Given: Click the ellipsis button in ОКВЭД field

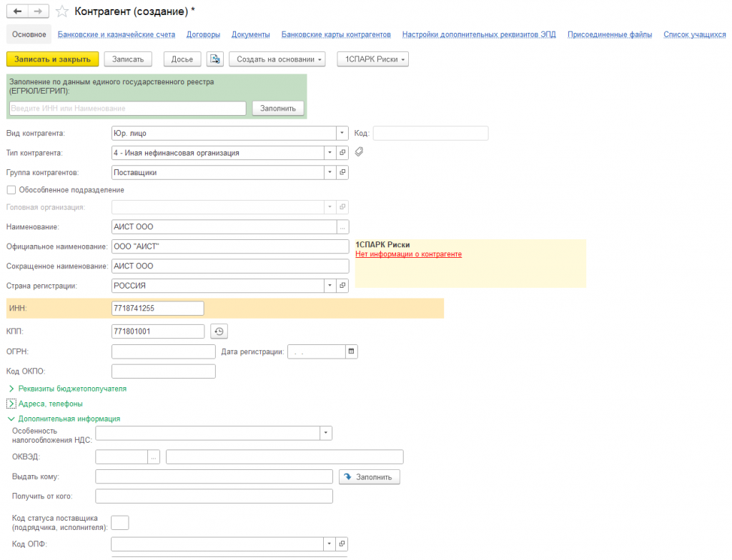Looking at the screenshot, I should coord(154,457).
